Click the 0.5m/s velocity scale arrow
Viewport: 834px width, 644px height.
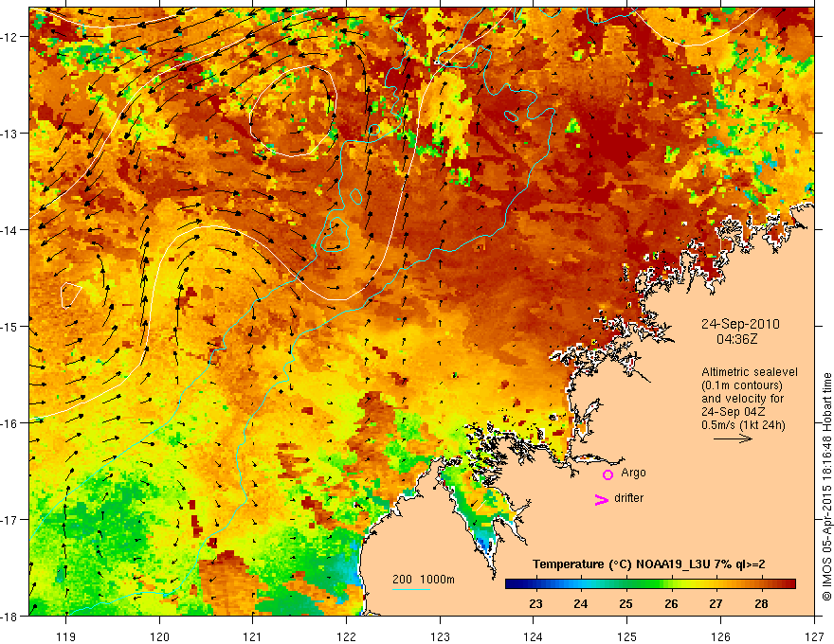click(733, 438)
